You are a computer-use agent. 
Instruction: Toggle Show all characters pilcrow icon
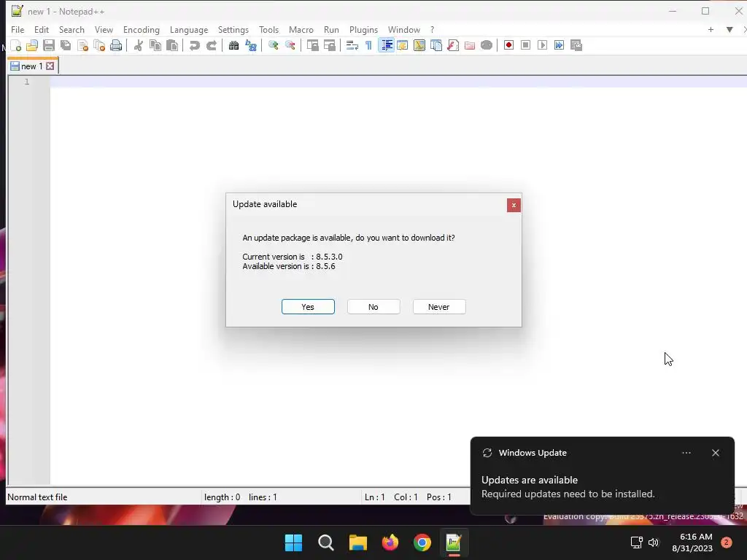click(368, 45)
